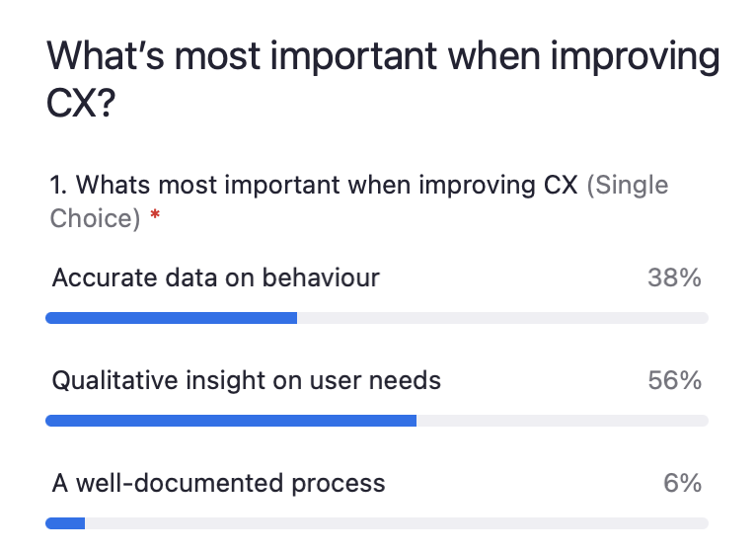Image resolution: width=756 pixels, height=553 pixels.
Task: Click unfilled gray part of well-documented process bar
Action: tap(397, 523)
